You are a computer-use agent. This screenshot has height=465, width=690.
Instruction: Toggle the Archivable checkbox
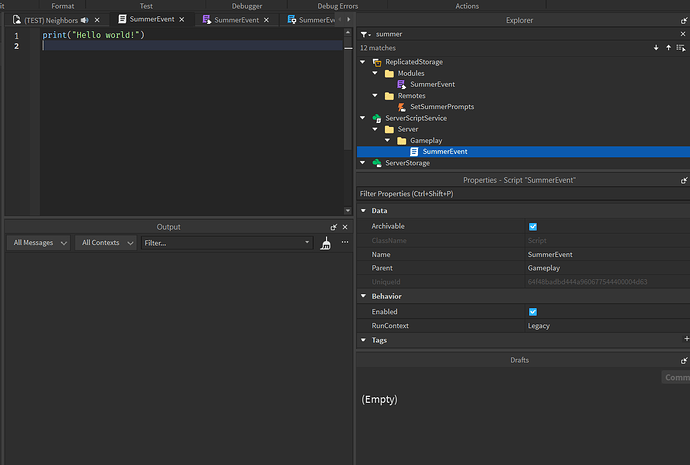coord(533,227)
